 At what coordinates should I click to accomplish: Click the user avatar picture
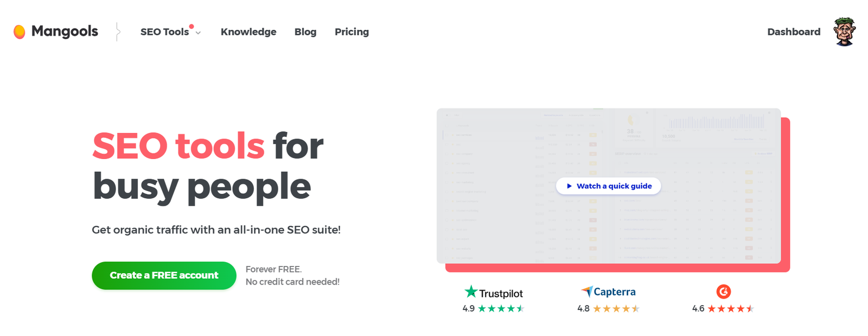844,31
